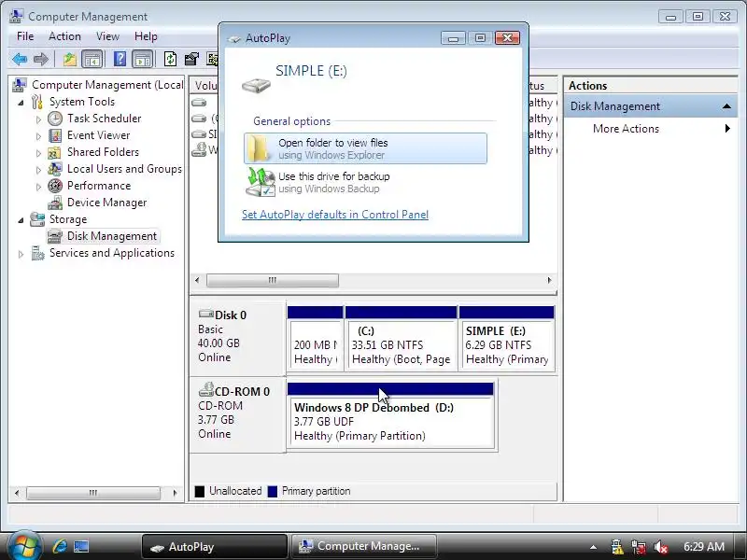Click Open folder to view files option
Viewport: 747px width, 560px height.
pyautogui.click(x=365, y=148)
